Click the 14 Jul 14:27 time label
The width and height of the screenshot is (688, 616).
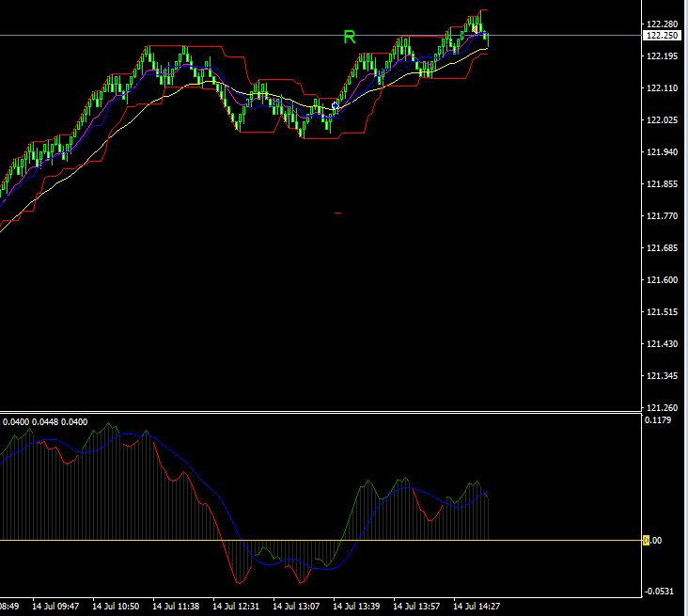tap(477, 607)
